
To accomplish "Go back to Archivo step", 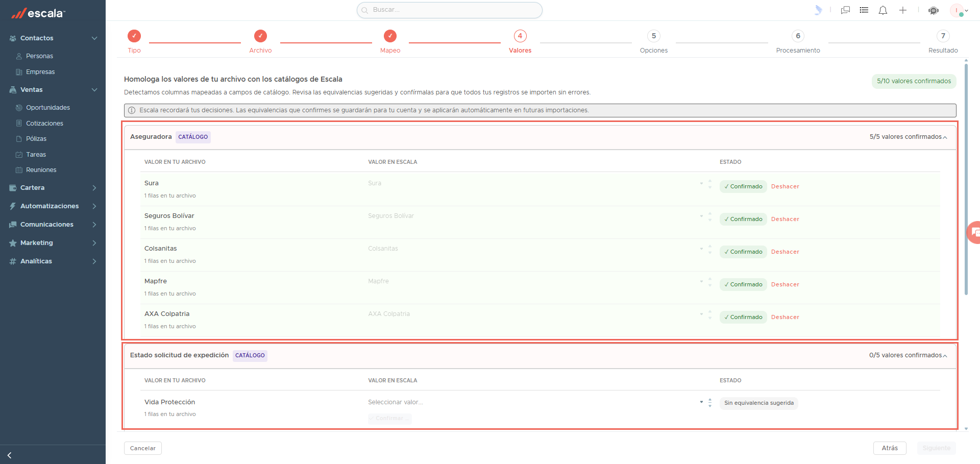I will (x=260, y=41).
